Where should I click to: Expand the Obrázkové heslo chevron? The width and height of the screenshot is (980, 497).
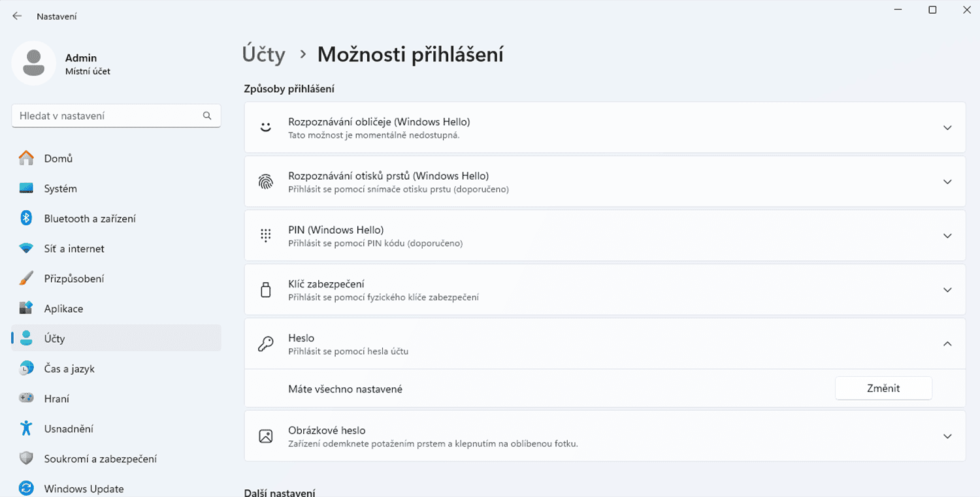[x=947, y=436]
